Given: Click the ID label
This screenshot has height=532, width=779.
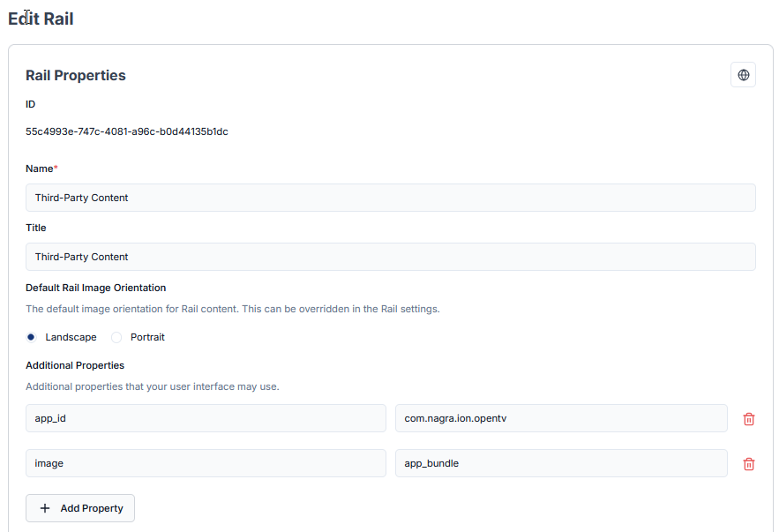Looking at the screenshot, I should pos(31,104).
